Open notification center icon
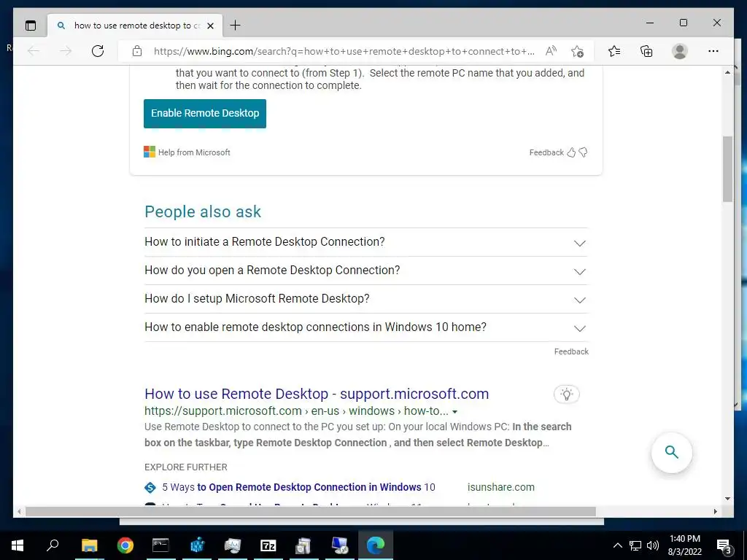Image resolution: width=747 pixels, height=560 pixels. pyautogui.click(x=724, y=545)
